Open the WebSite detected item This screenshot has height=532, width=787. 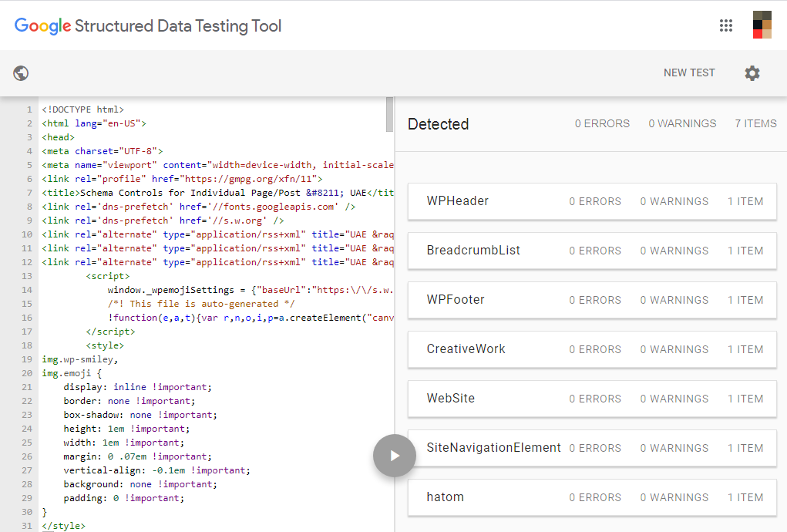[591, 399]
